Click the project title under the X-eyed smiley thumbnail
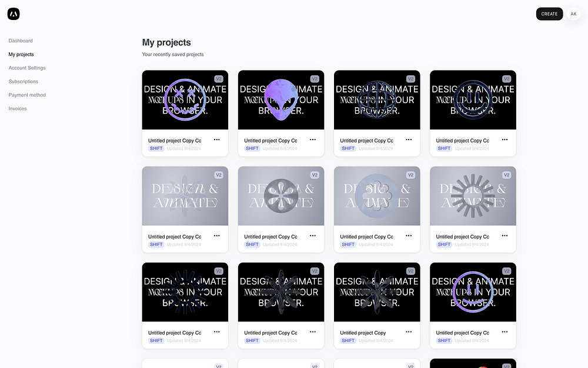 [x=175, y=141]
